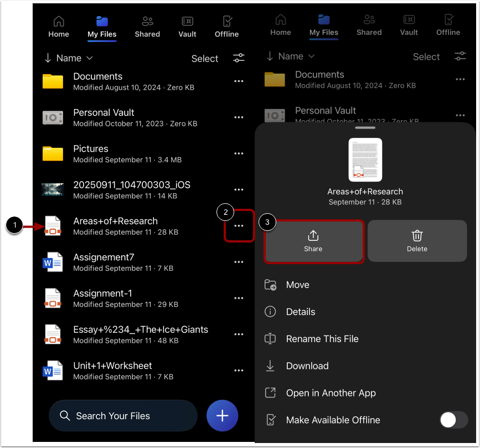Tap the Search Your Files field
480x448 pixels.
coord(123,415)
